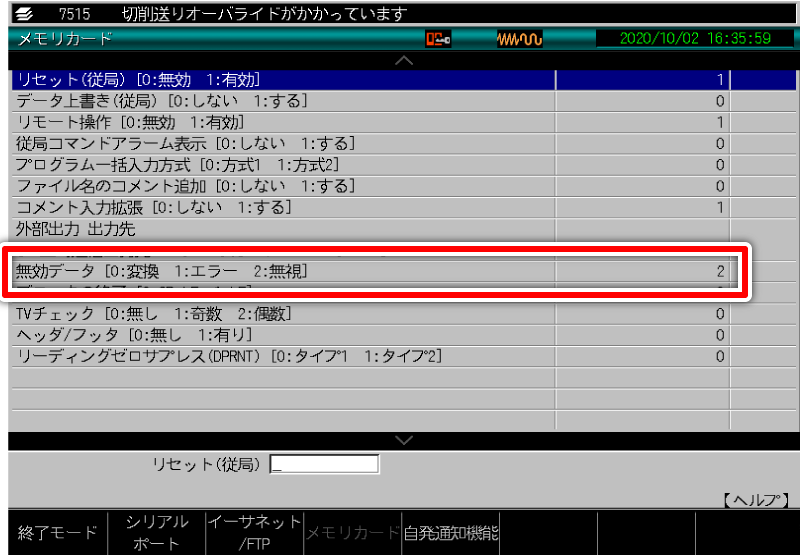Viewport: 800px width, 555px height.
Task: Click the orange waveform status icon
Action: [x=519, y=39]
